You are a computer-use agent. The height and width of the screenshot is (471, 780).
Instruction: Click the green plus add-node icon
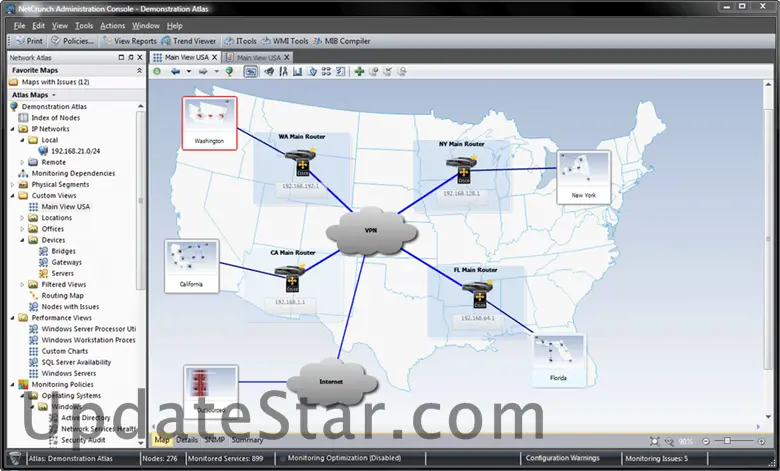359,72
